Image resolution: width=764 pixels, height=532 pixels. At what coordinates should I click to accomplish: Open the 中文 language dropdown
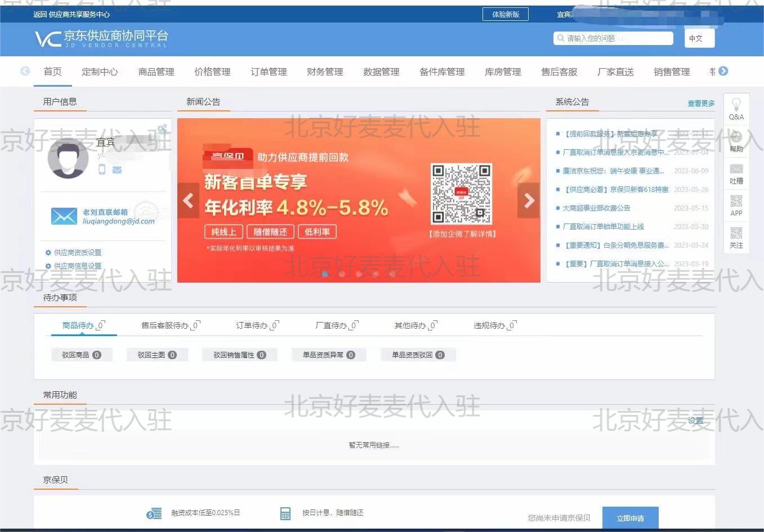coord(700,38)
